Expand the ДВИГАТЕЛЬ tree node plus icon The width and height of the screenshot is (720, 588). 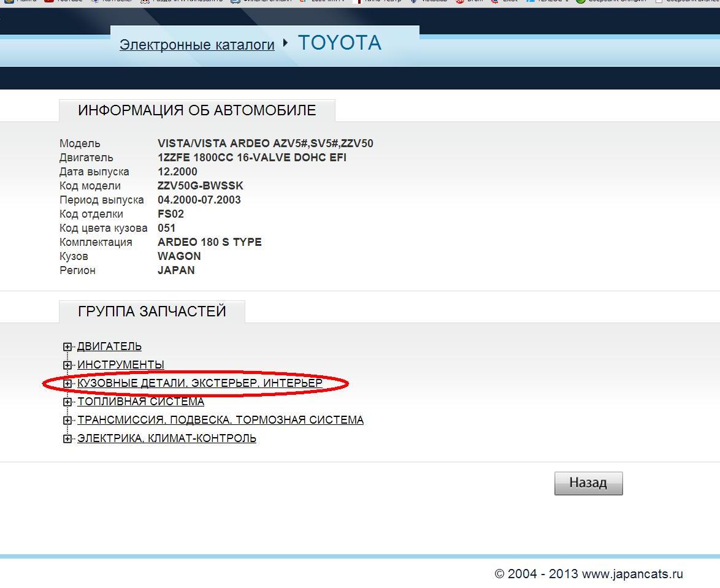tap(67, 347)
